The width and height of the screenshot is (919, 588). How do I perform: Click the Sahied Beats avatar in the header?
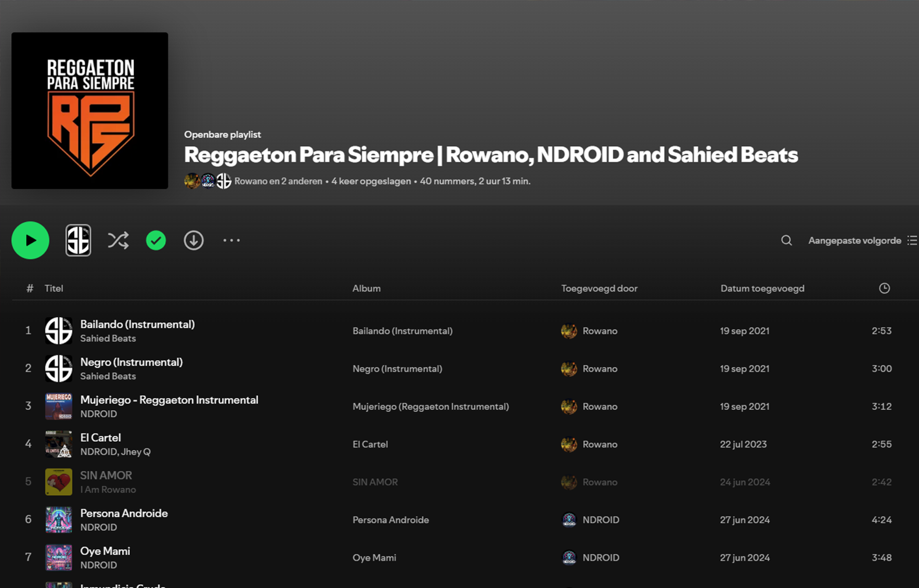(224, 181)
